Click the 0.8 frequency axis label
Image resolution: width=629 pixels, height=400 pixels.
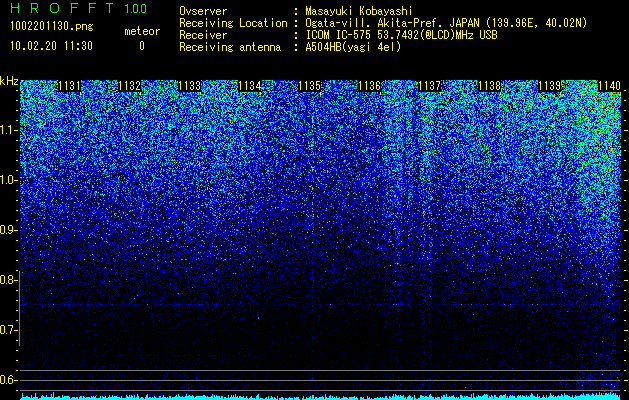(x=8, y=280)
